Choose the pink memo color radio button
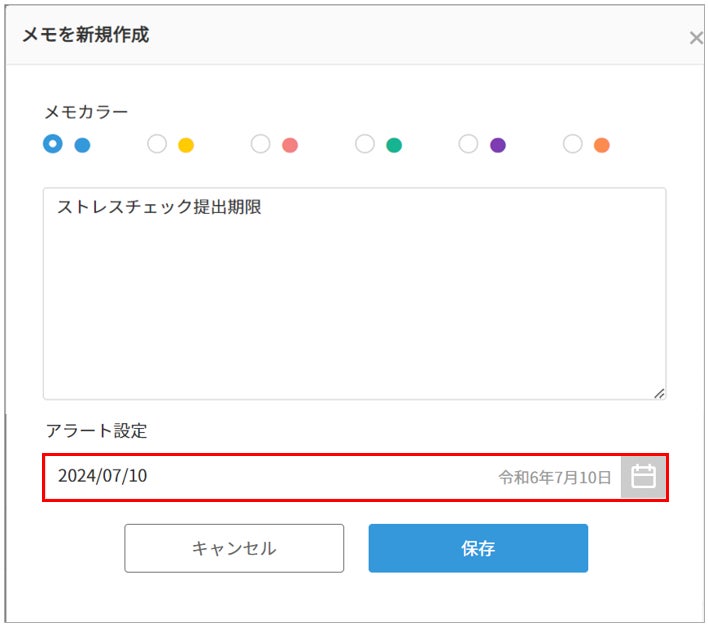Viewport: 708px width, 625px height. point(261,144)
